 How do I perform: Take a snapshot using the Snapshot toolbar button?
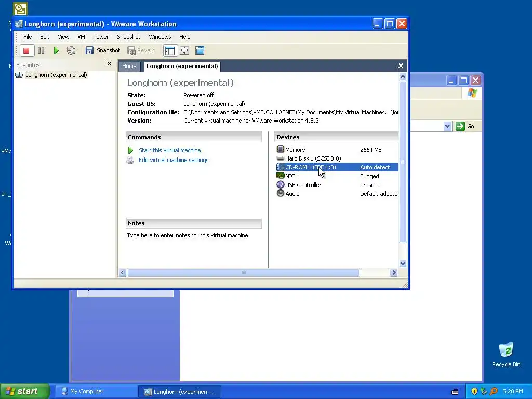pyautogui.click(x=103, y=50)
